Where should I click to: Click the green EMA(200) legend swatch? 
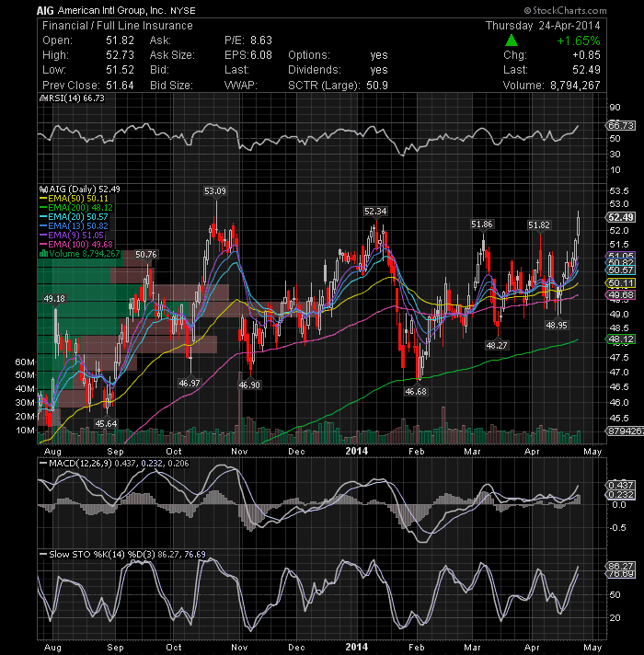pyautogui.click(x=43, y=208)
